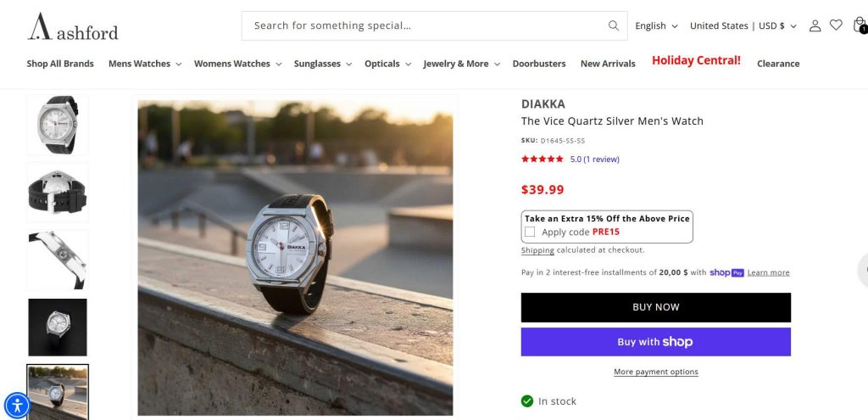
Task: Expand the English language dropdown
Action: pyautogui.click(x=656, y=26)
